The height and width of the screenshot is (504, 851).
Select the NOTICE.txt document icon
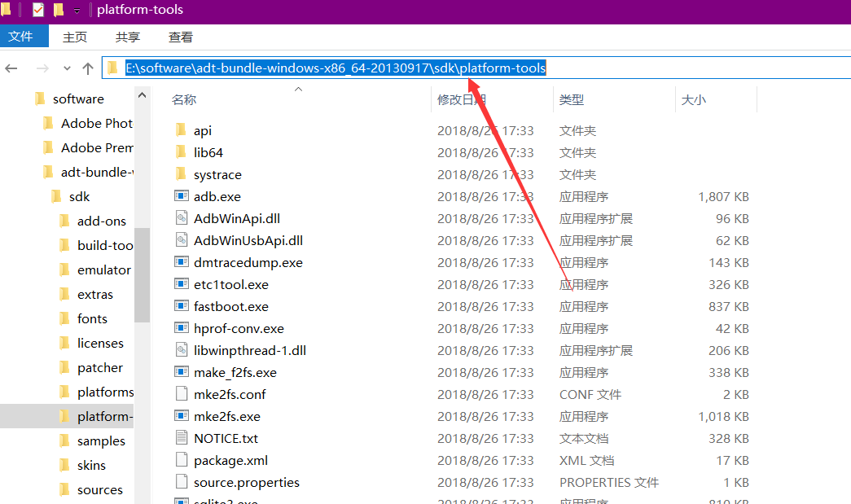(182, 438)
